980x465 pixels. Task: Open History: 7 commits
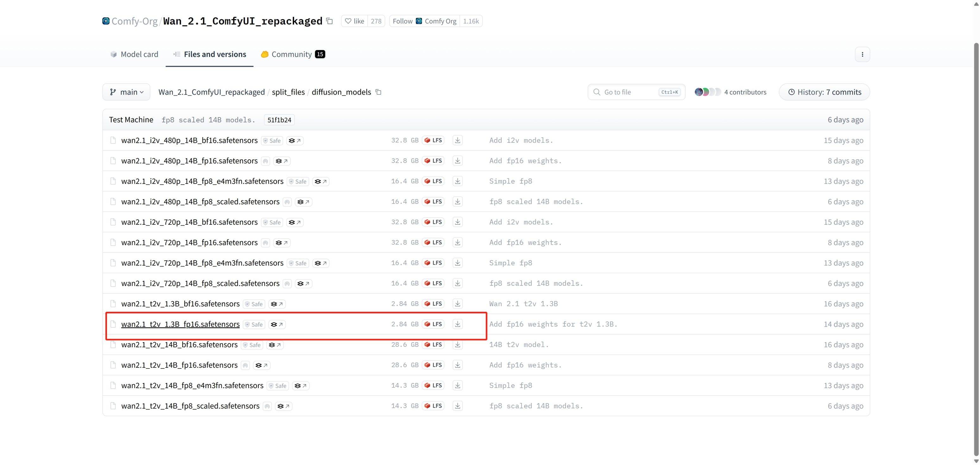[824, 92]
